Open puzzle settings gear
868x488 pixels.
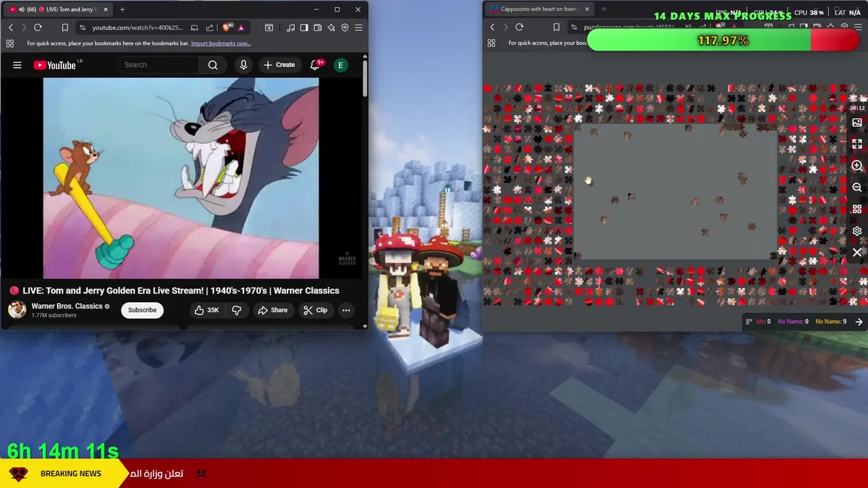click(x=857, y=231)
